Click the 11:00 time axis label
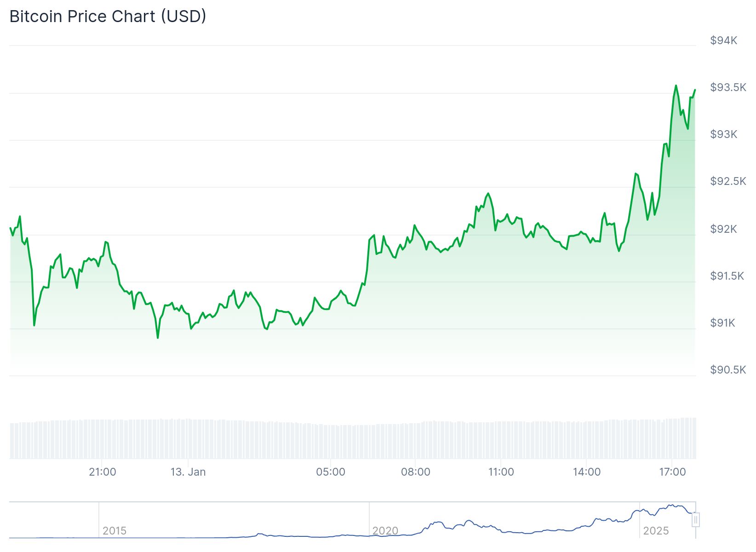This screenshot has width=756, height=552. point(501,472)
